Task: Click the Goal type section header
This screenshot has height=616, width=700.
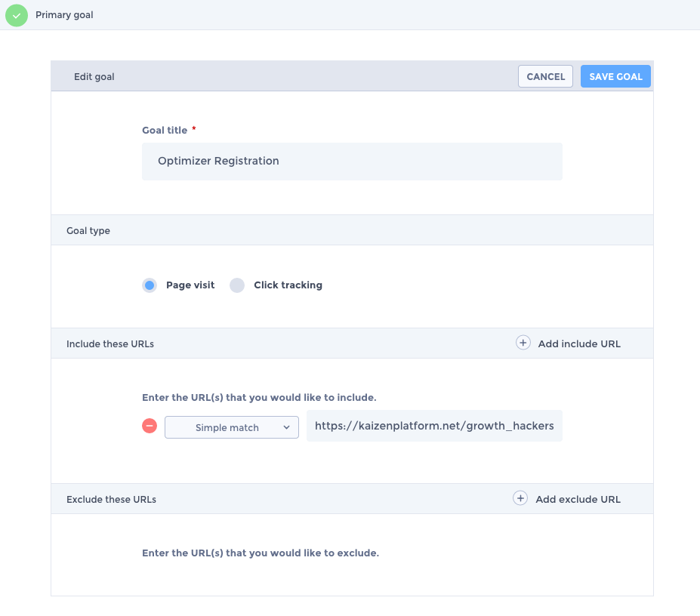Action: (x=352, y=230)
